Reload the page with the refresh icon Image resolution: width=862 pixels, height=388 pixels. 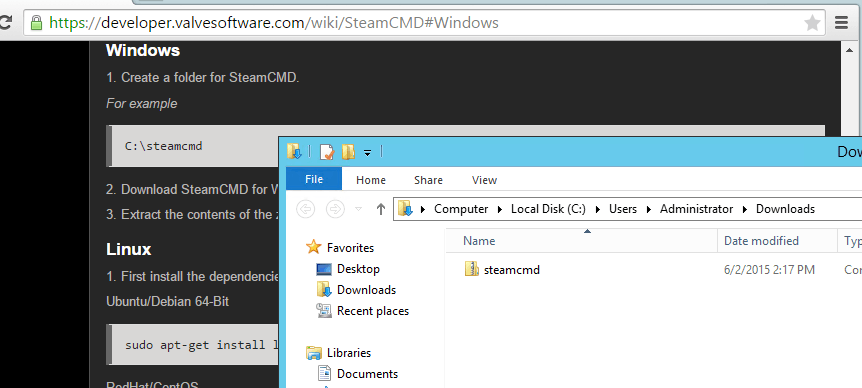point(5,23)
